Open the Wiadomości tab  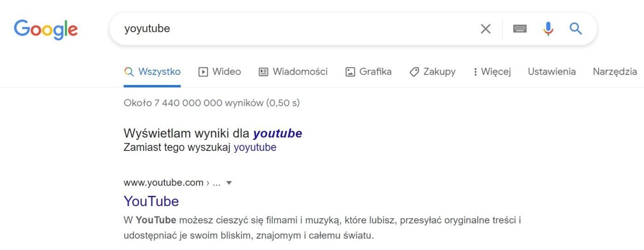point(293,72)
